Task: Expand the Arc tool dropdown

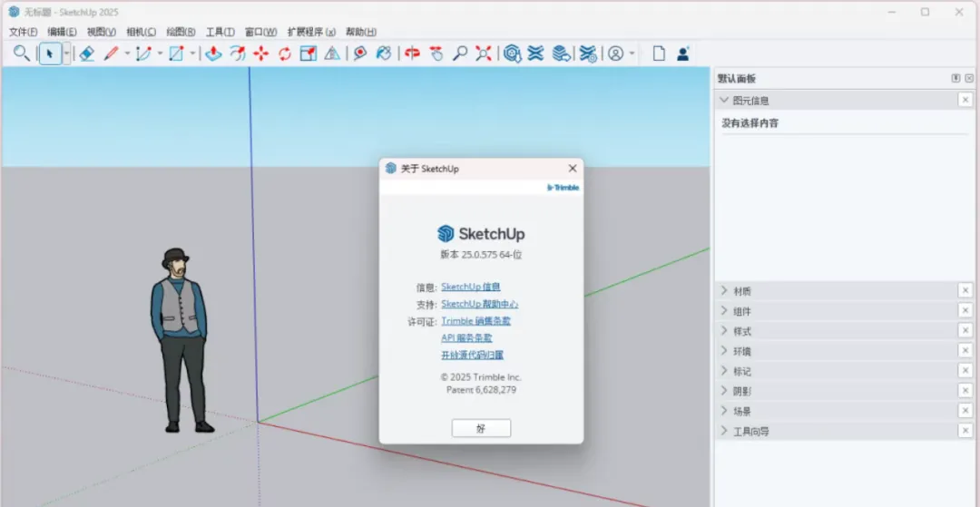Action: 160,54
